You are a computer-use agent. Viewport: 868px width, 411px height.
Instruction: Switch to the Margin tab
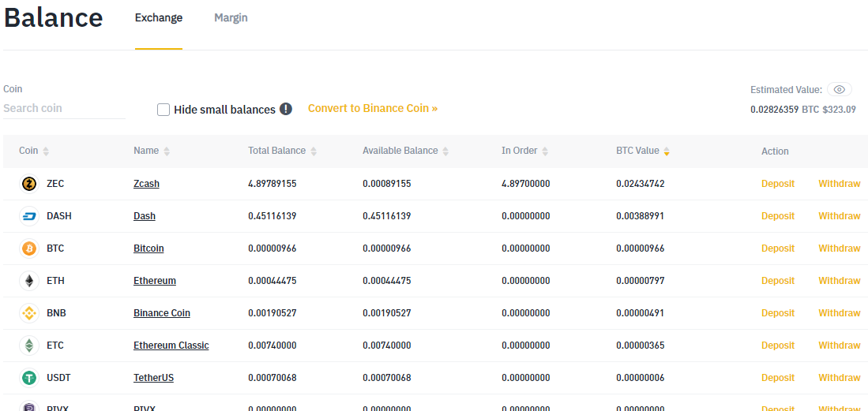pyautogui.click(x=231, y=18)
